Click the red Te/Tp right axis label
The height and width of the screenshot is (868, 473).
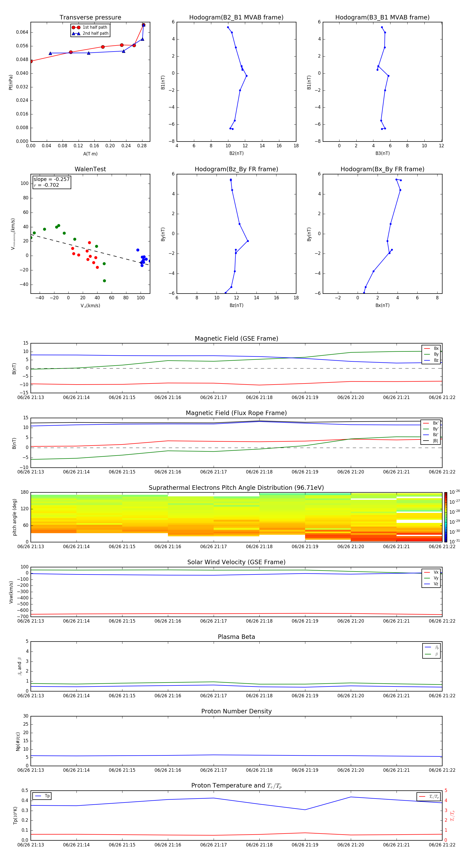click(x=453, y=815)
